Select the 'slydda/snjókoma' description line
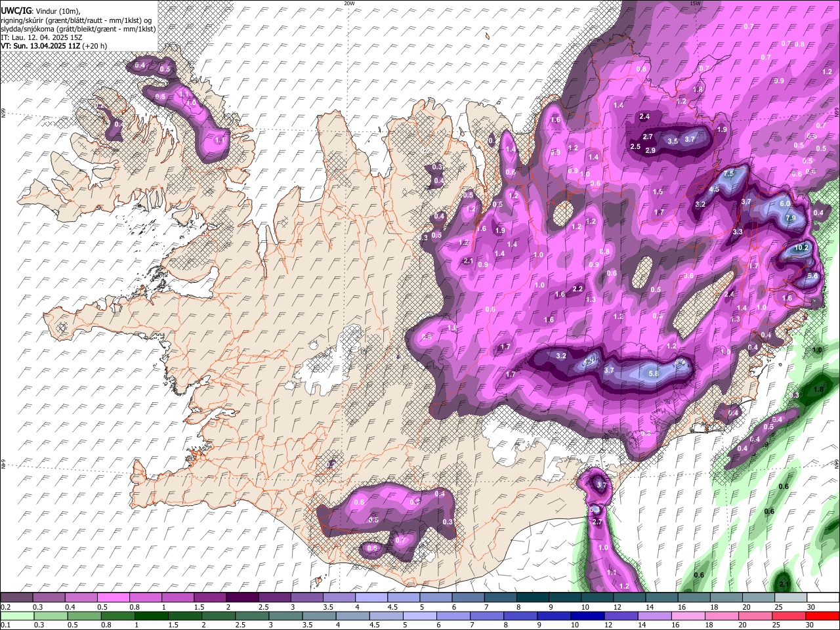840x630 pixels. click(x=77, y=29)
